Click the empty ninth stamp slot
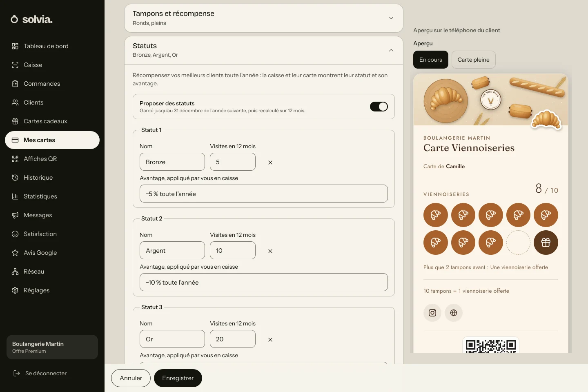588x392 pixels. point(518,243)
